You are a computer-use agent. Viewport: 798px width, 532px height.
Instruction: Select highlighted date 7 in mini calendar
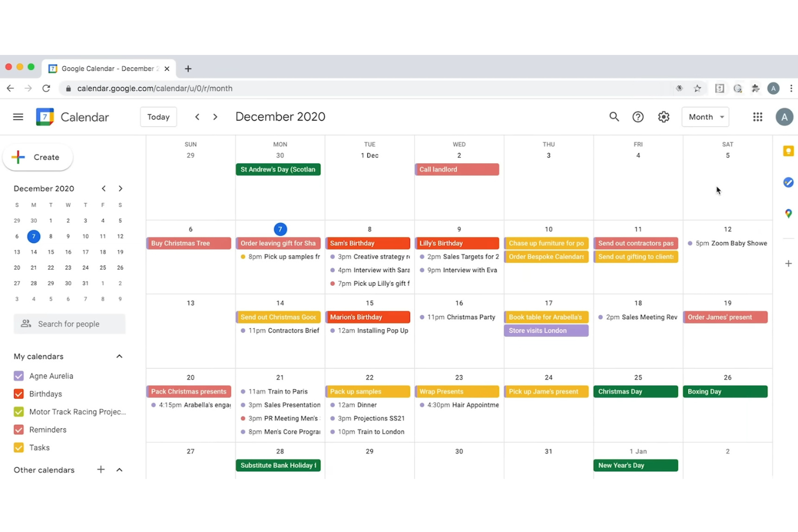(x=33, y=236)
